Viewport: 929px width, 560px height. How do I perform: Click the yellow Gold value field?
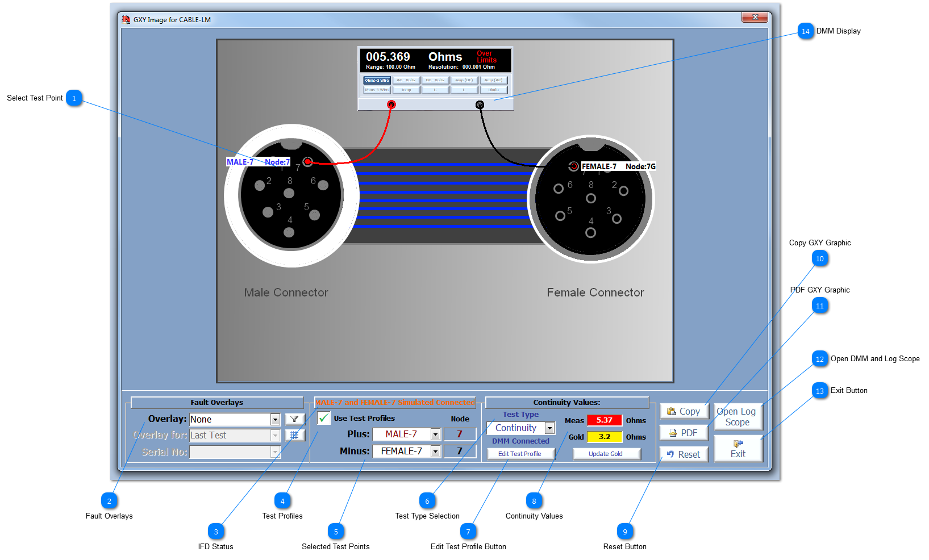(604, 437)
